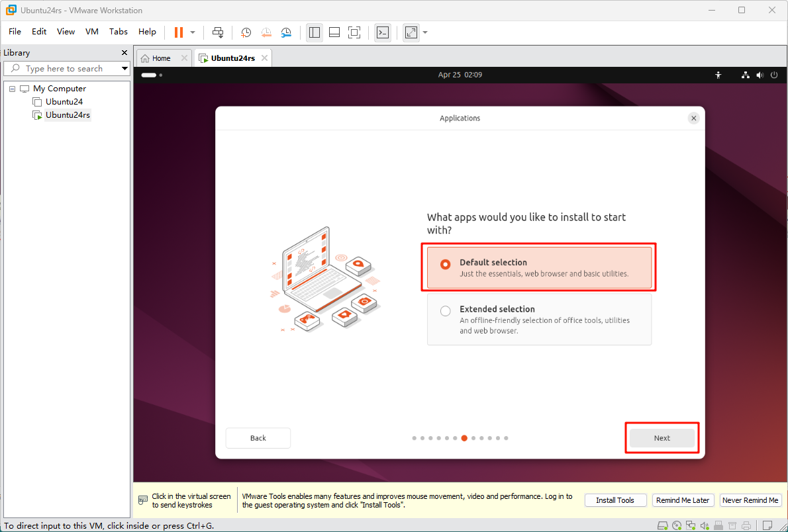Open the File menu
The height and width of the screenshot is (532, 788).
[x=15, y=32]
